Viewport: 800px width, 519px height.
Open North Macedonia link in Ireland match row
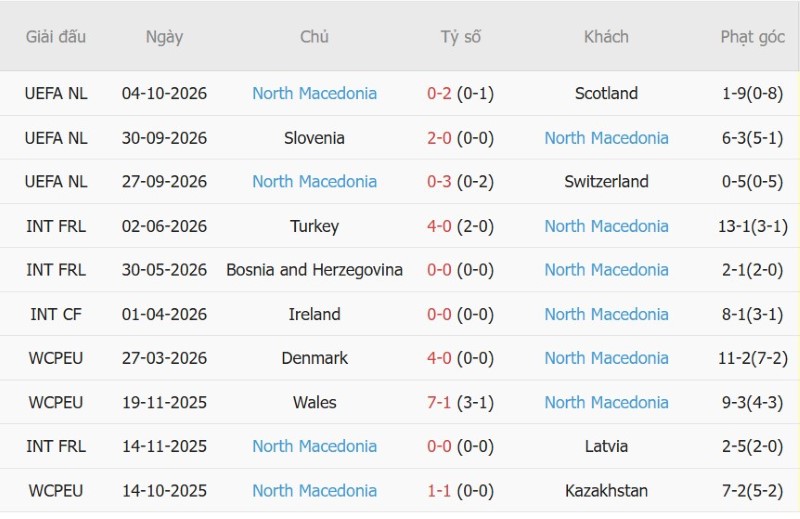[606, 314]
